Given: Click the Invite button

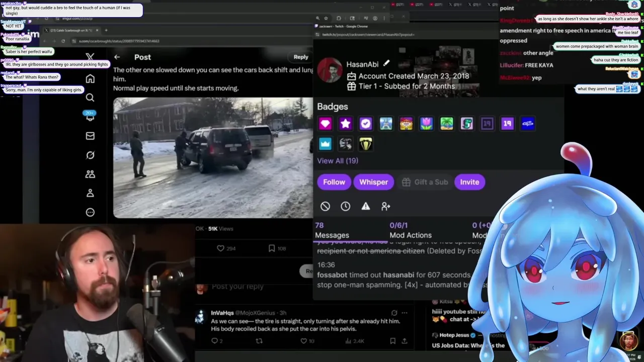Looking at the screenshot, I should [469, 182].
